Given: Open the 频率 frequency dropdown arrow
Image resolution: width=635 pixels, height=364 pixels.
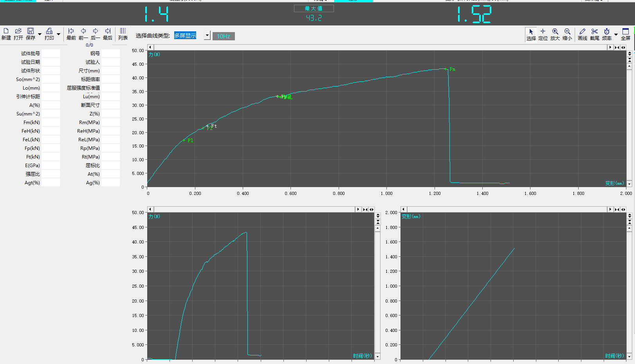Looking at the screenshot, I should tap(616, 34).
